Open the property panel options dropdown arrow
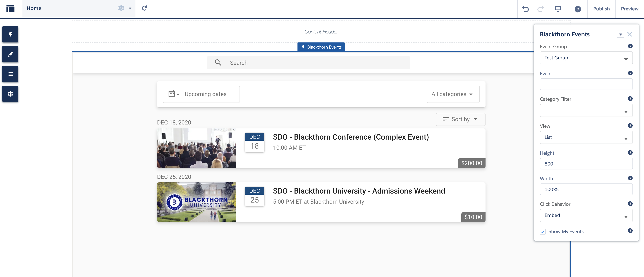The height and width of the screenshot is (277, 644). (x=620, y=34)
